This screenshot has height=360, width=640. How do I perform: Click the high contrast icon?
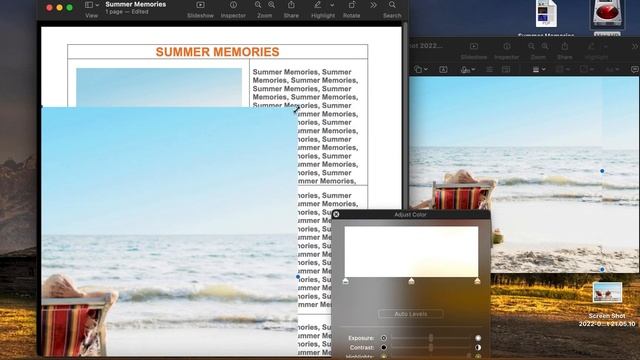point(478,347)
